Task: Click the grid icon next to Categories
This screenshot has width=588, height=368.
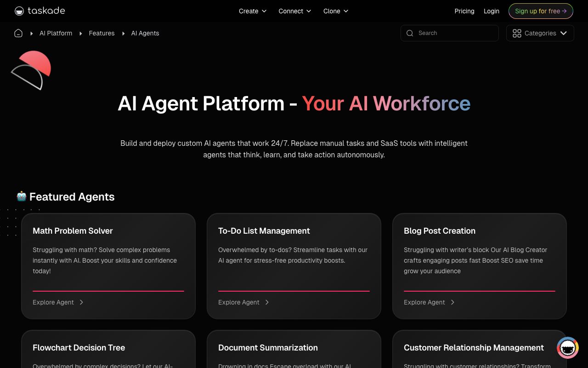Action: (517, 33)
